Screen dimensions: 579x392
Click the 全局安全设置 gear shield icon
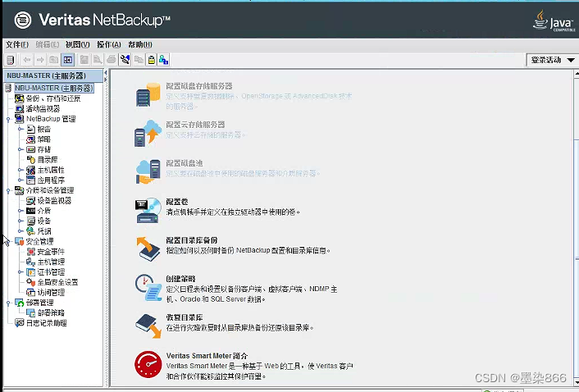(31, 282)
